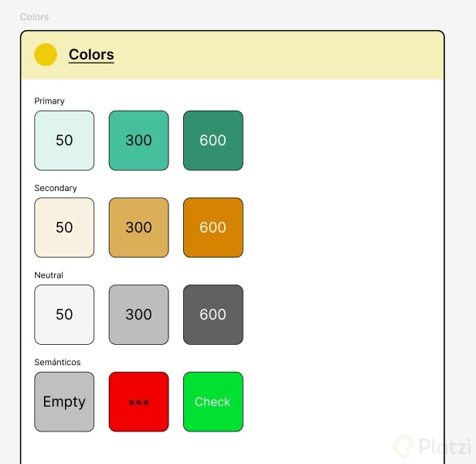Click the Primary section label

click(49, 101)
